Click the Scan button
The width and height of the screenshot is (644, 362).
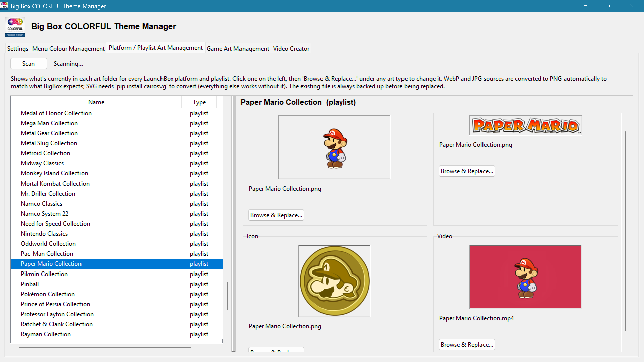(29, 64)
